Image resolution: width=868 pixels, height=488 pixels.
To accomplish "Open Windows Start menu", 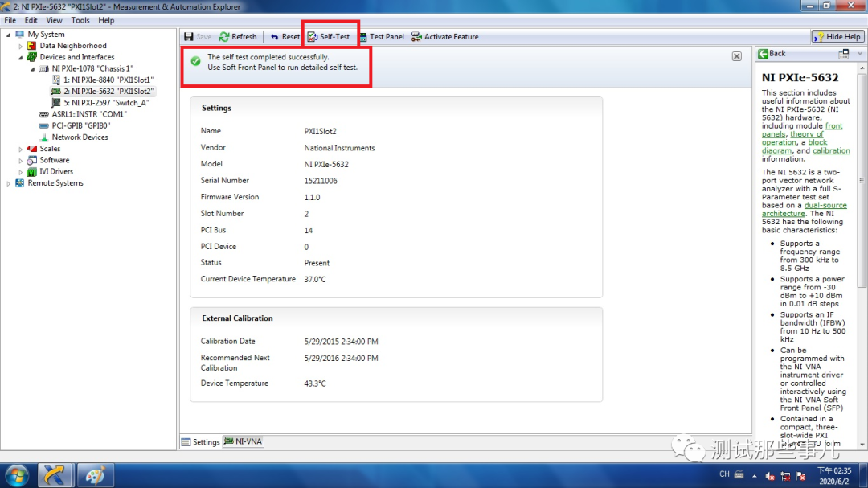I will [17, 476].
